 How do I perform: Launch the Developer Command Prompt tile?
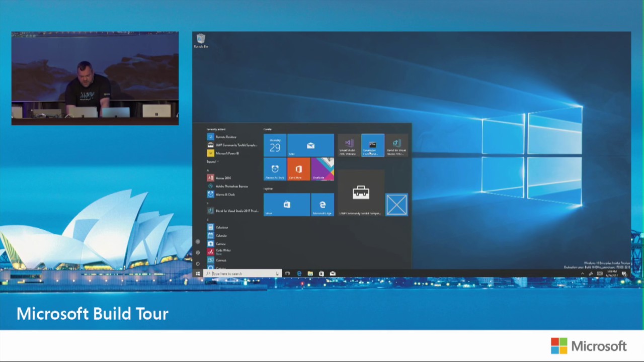point(373,145)
